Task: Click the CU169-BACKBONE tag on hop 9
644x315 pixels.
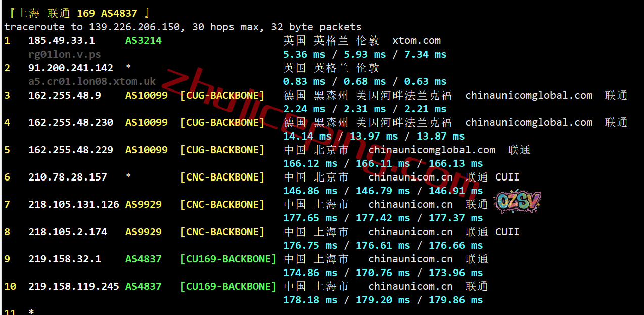Action: pyautogui.click(x=228, y=259)
